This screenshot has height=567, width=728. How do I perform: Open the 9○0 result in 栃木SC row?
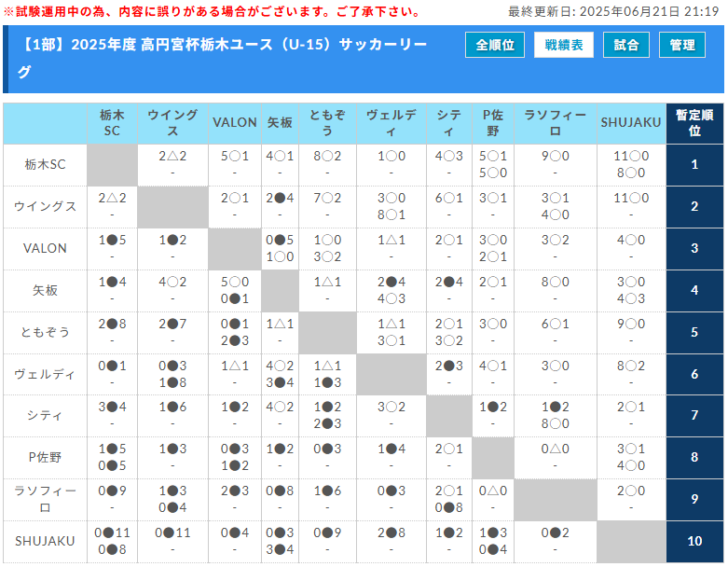coord(556,157)
